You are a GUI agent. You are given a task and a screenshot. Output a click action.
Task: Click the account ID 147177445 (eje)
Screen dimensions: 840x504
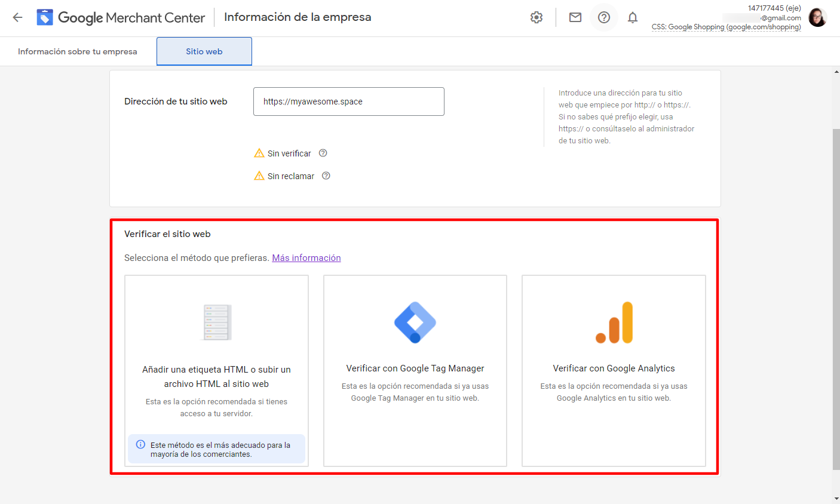[x=774, y=8]
